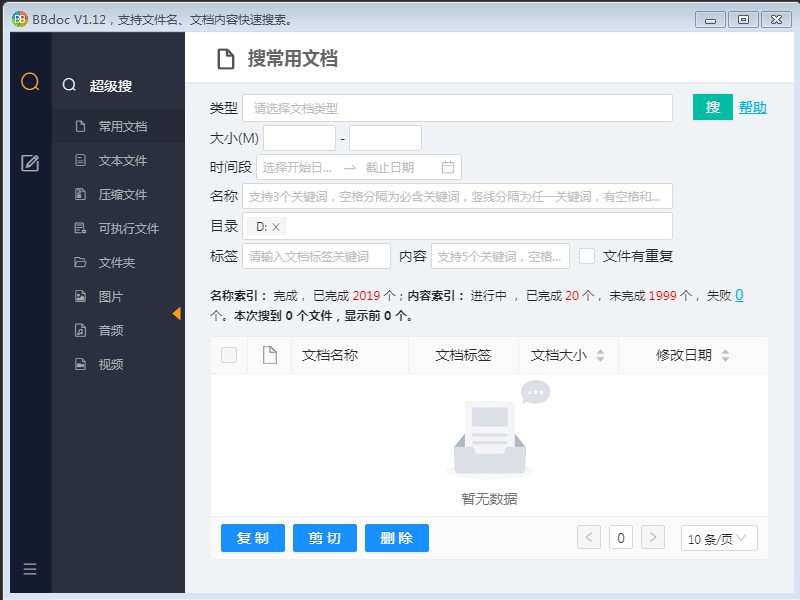The width and height of the screenshot is (800, 600).
Task: Click the maximum size input field
Action: [385, 138]
